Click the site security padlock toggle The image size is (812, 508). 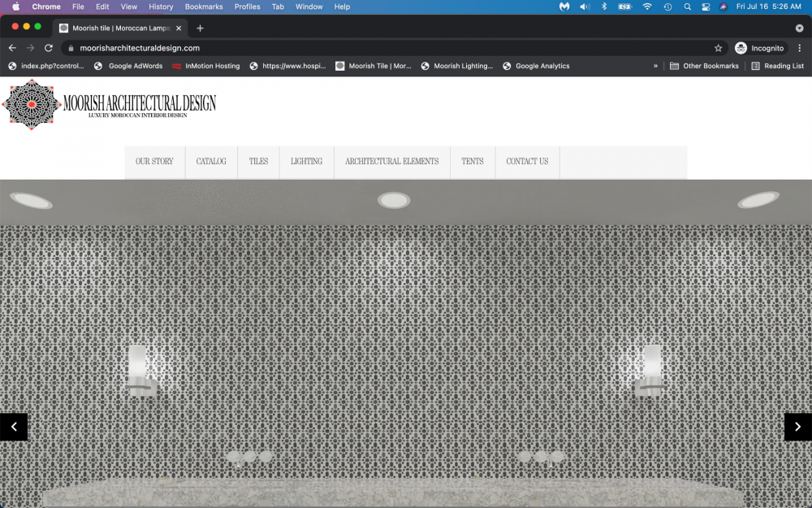(x=71, y=47)
